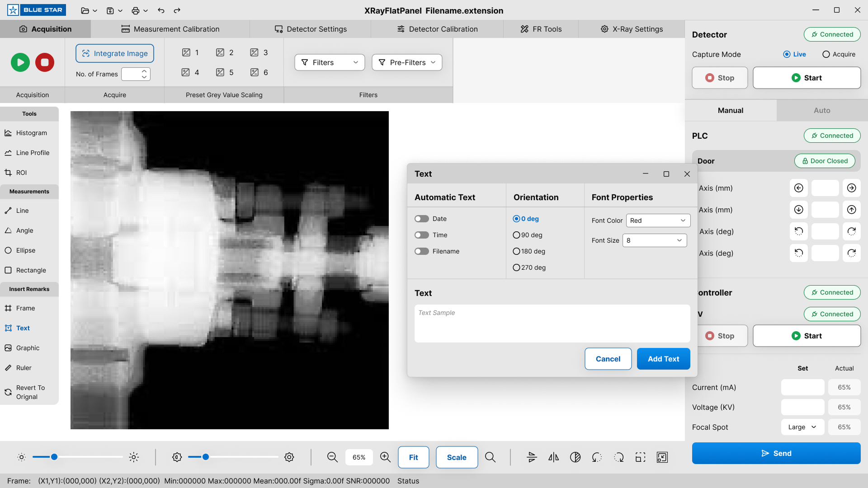Enable the Filename automatic text switch

[422, 251]
